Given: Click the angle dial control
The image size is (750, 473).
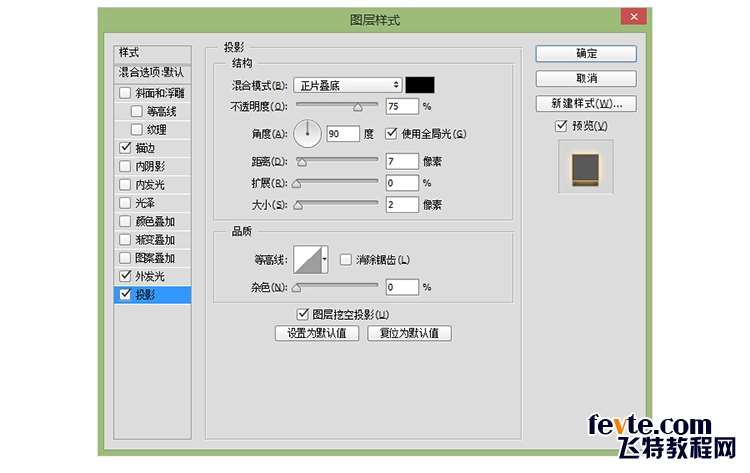Looking at the screenshot, I should click(x=307, y=133).
